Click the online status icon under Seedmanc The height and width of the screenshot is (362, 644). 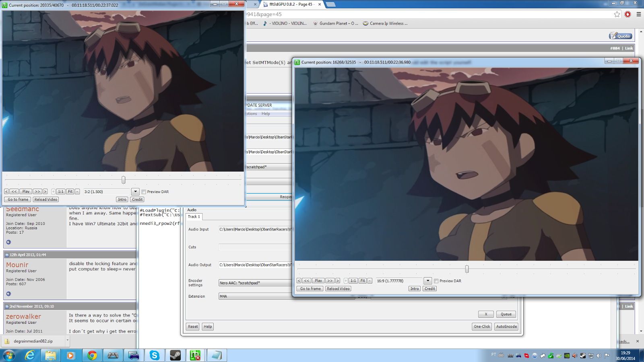[8, 242]
